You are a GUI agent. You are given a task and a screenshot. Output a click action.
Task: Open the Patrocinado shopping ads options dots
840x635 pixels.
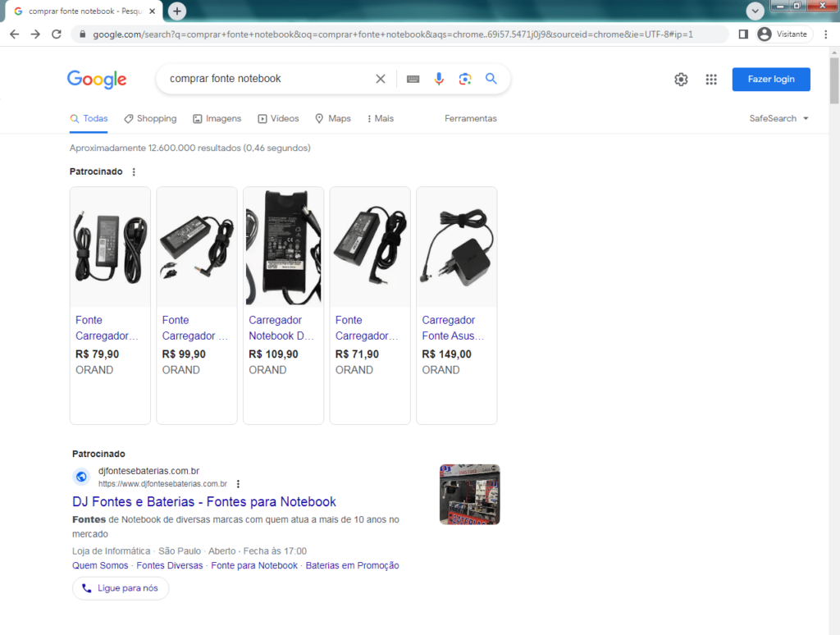pyautogui.click(x=134, y=171)
